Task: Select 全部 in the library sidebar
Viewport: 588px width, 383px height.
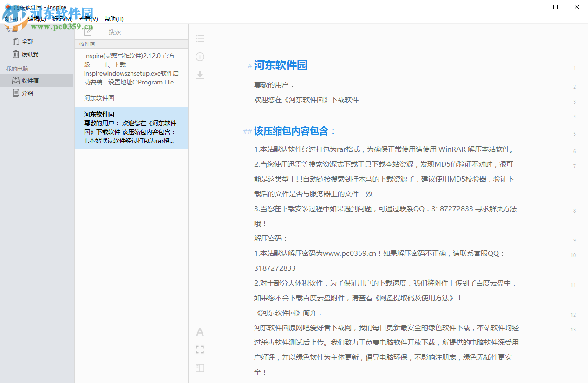Action: pos(27,41)
